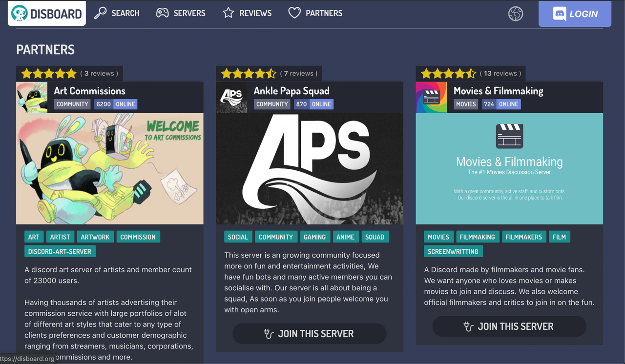Open the SEARCH menu item
Image resolution: width=625 pixels, height=364 pixels.
pos(117,13)
